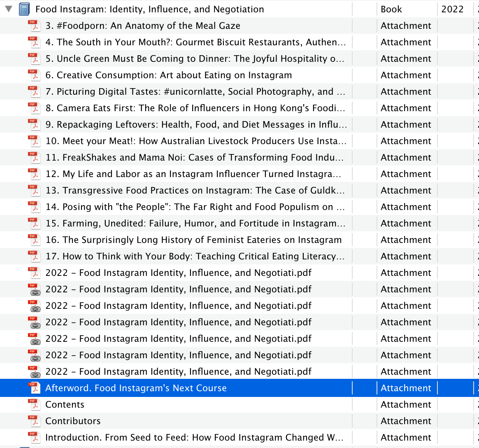Click PDF icon for 17. How to Think with Your Body

34,257
